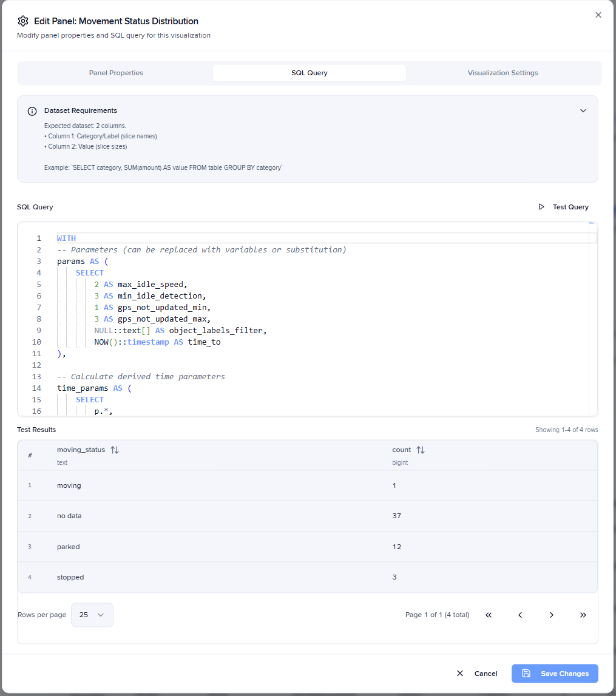Select the SQL Query tab
The height and width of the screenshot is (696, 616).
pyautogui.click(x=310, y=73)
